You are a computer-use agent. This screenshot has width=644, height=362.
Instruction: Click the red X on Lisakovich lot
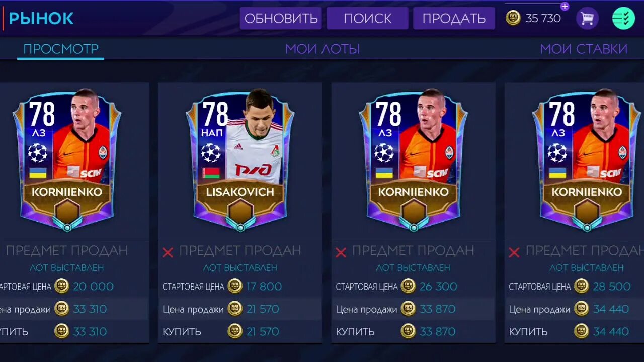pos(168,252)
